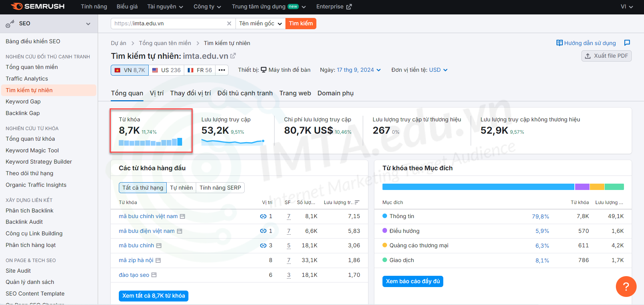Click the orange help question mark button

click(626, 286)
